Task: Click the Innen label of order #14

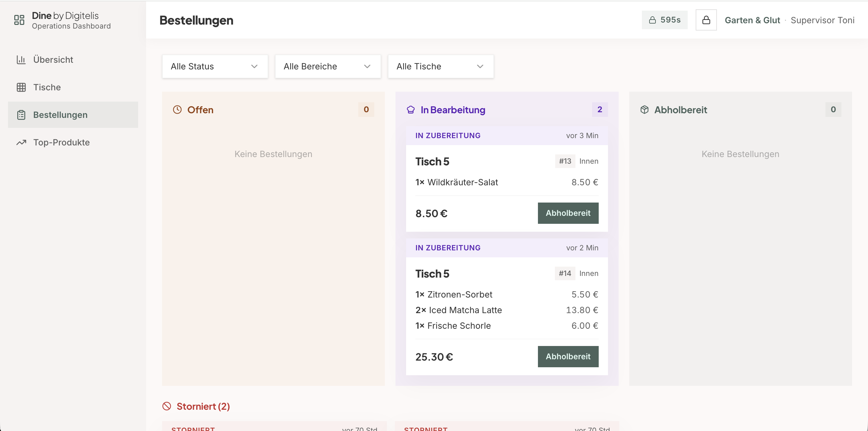Action: tap(589, 274)
